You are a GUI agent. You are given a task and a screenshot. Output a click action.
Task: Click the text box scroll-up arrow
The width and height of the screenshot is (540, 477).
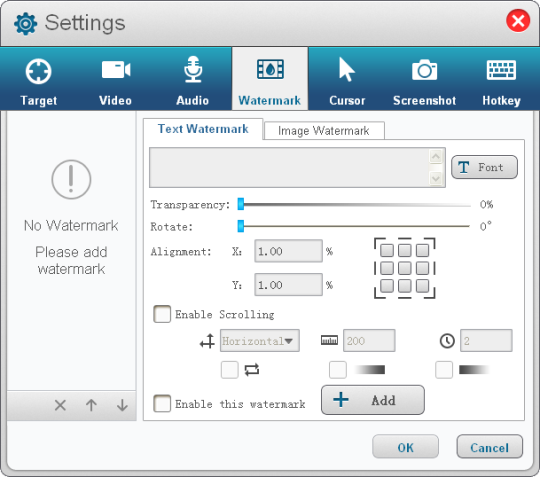pos(436,157)
